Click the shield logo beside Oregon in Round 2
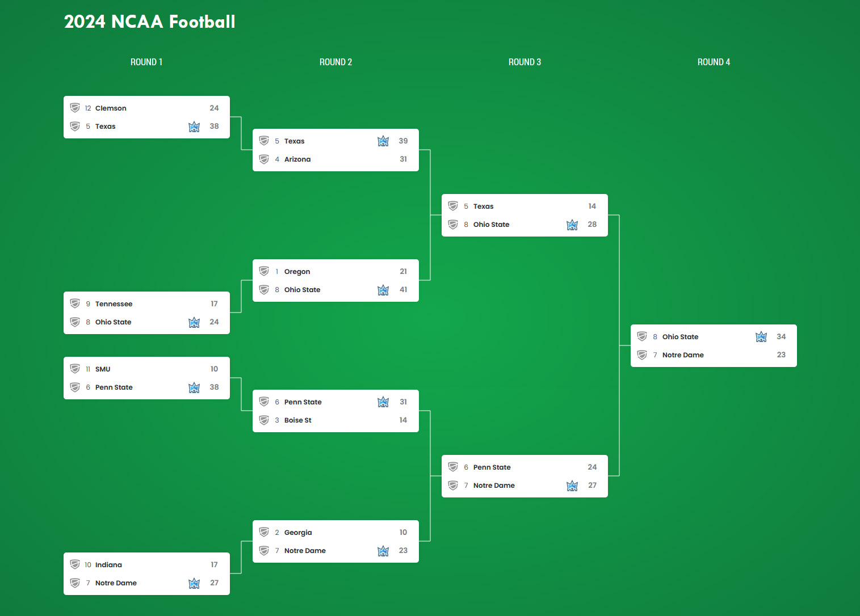860x616 pixels. click(x=264, y=271)
